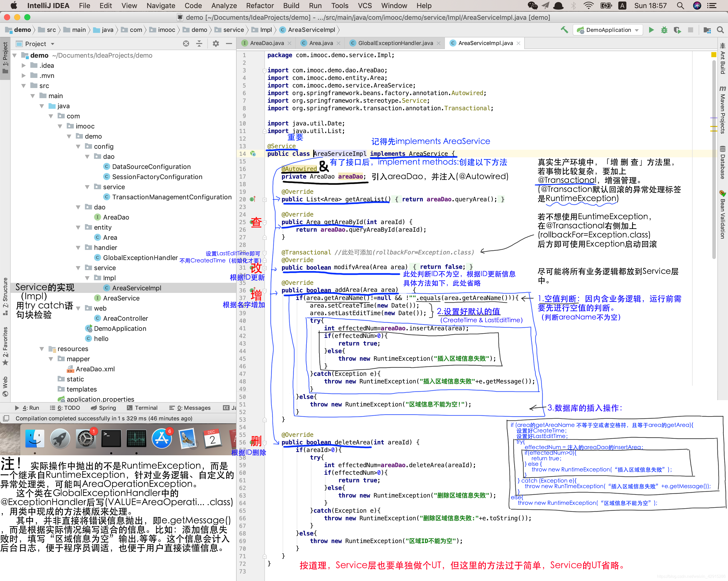Collapse all via Project panel icon
Screen dimensions: 728x581
pyautogui.click(x=199, y=44)
